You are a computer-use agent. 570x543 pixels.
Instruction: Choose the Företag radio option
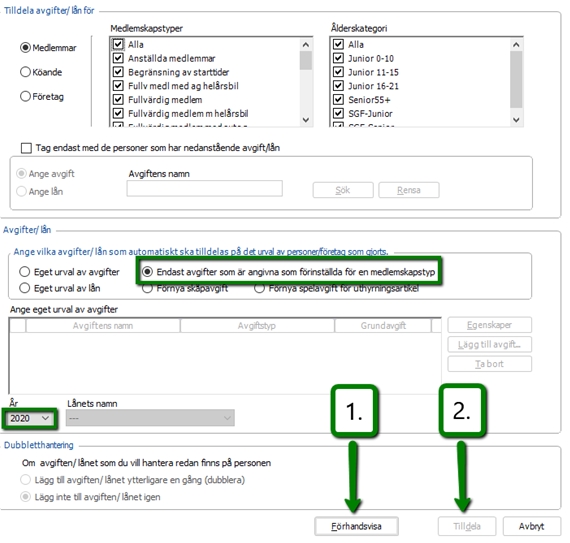[x=25, y=96]
